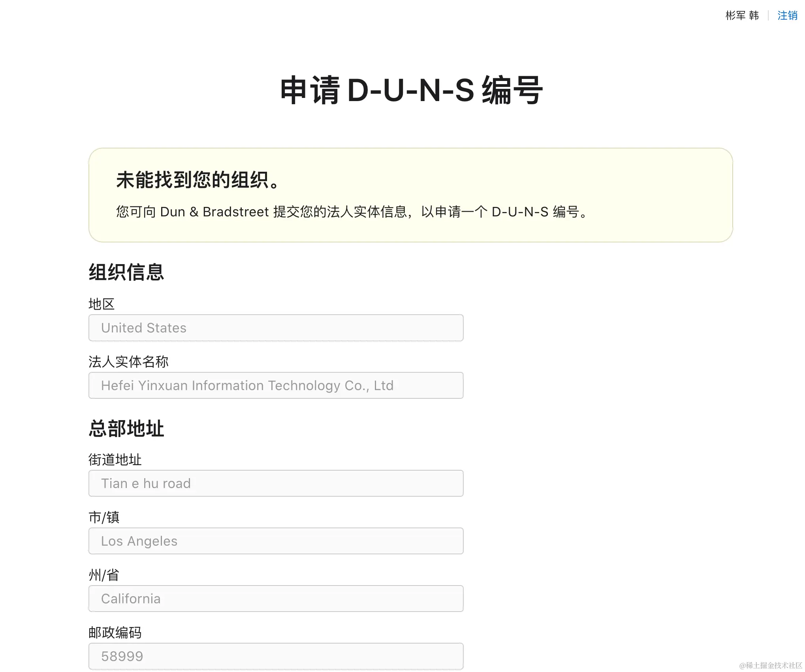Click the username 彬军 韩 at top right

point(742,15)
